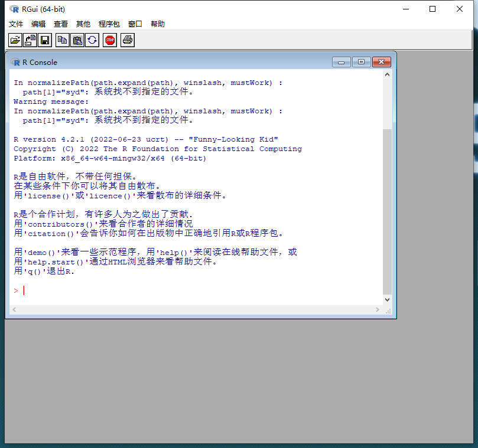478x448 pixels.
Task: Close the R Console child window
Action: pos(381,62)
